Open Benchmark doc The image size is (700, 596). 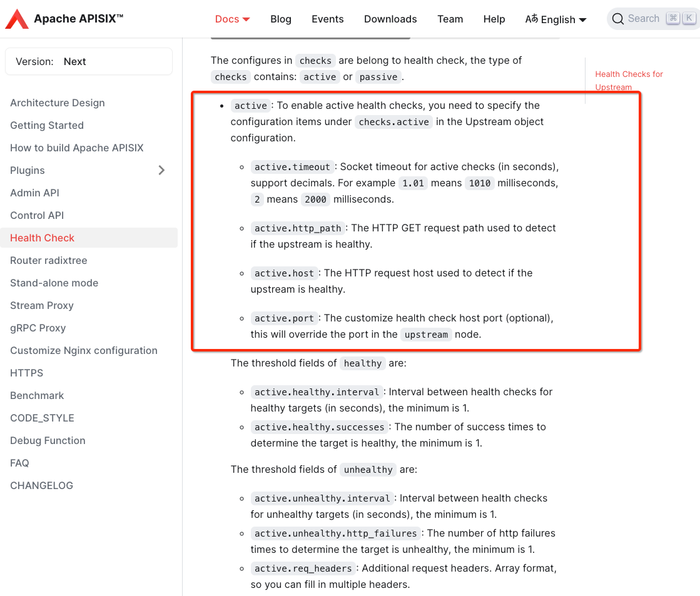37,395
